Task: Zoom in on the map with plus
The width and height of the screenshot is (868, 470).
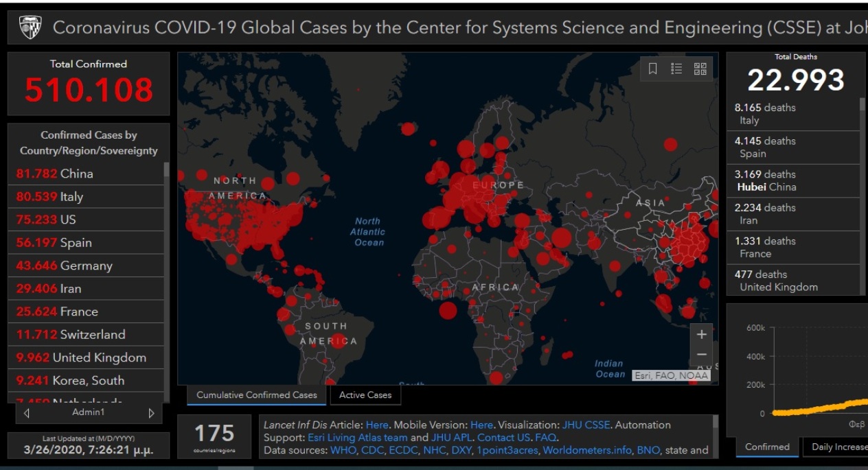Action: (x=701, y=335)
